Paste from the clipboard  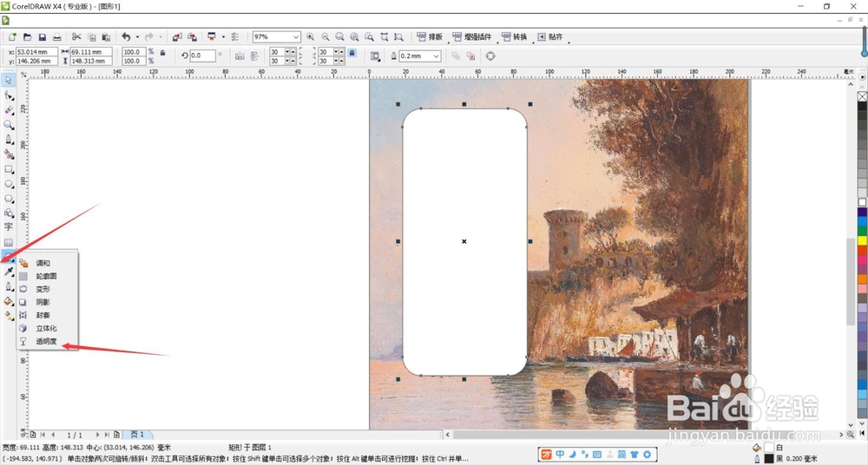point(106,37)
